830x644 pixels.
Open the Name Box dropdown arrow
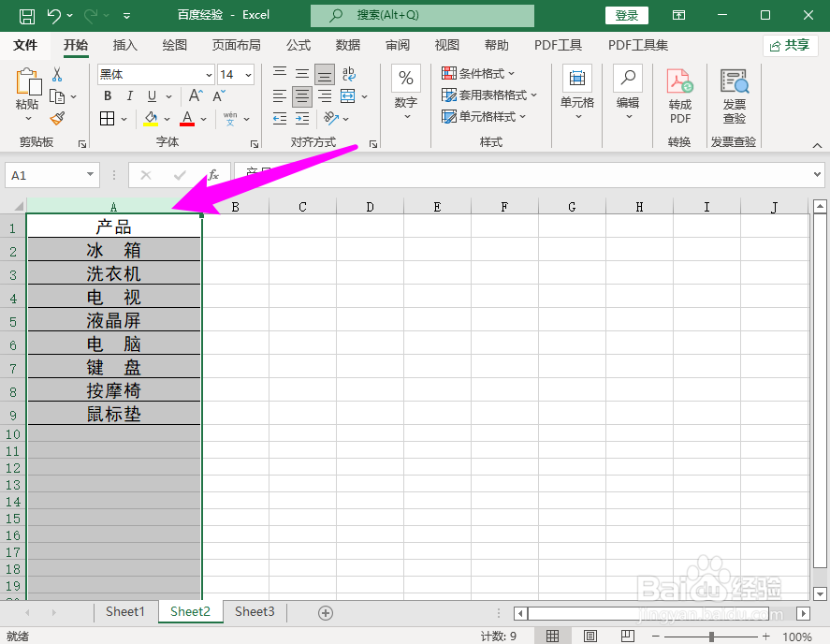coord(90,175)
